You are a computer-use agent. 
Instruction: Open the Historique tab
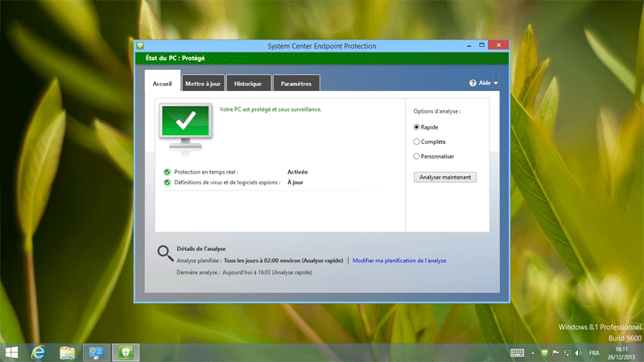pos(248,84)
